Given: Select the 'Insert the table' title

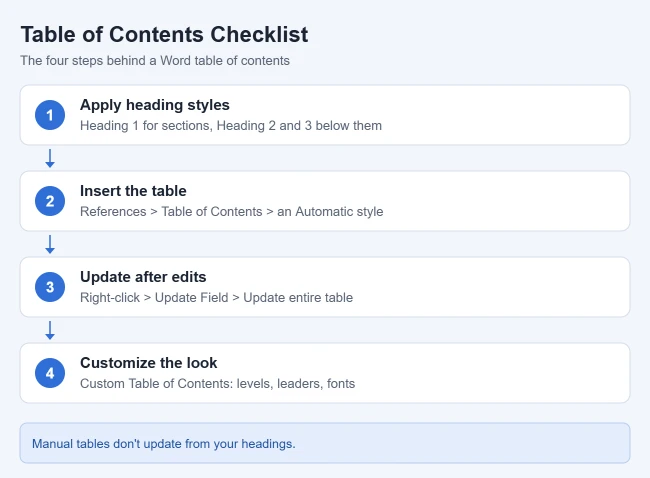Looking at the screenshot, I should (x=133, y=191).
